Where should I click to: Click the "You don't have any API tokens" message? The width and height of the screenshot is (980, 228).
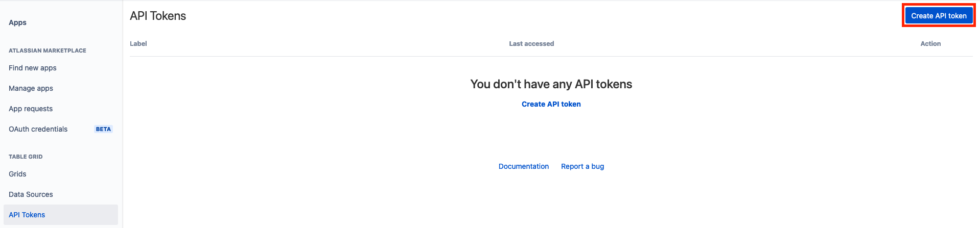[551, 84]
